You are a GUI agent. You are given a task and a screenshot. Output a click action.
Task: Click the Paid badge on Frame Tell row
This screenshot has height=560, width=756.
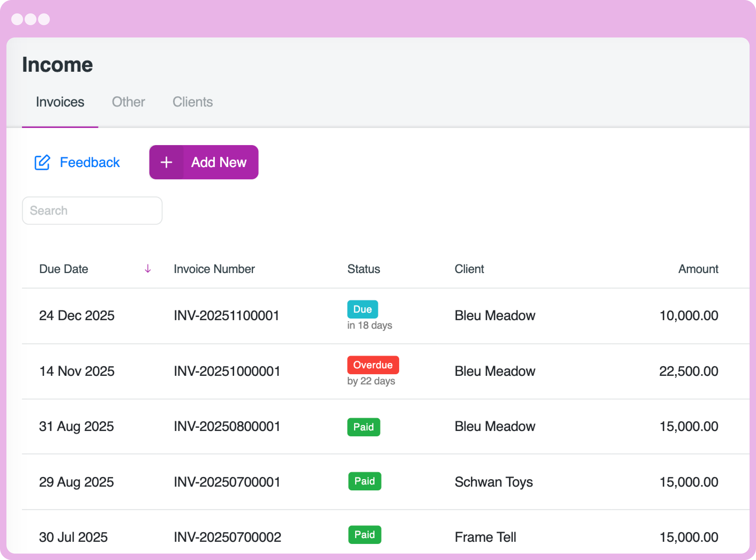(365, 535)
